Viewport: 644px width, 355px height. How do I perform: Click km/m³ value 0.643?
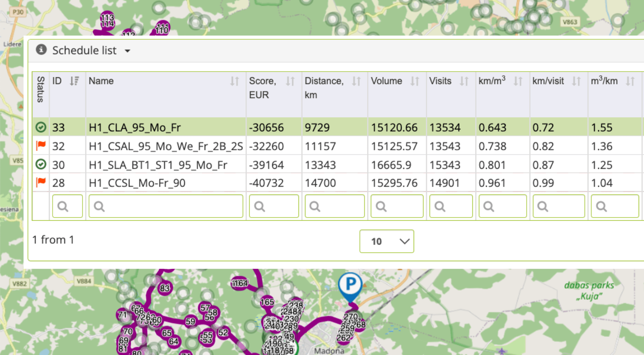[492, 128]
